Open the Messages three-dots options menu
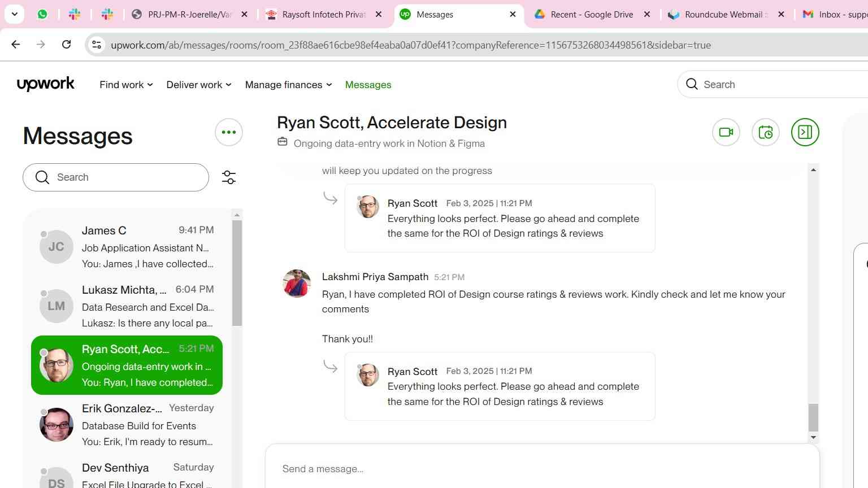Screen dimensions: 868x488 [229, 132]
